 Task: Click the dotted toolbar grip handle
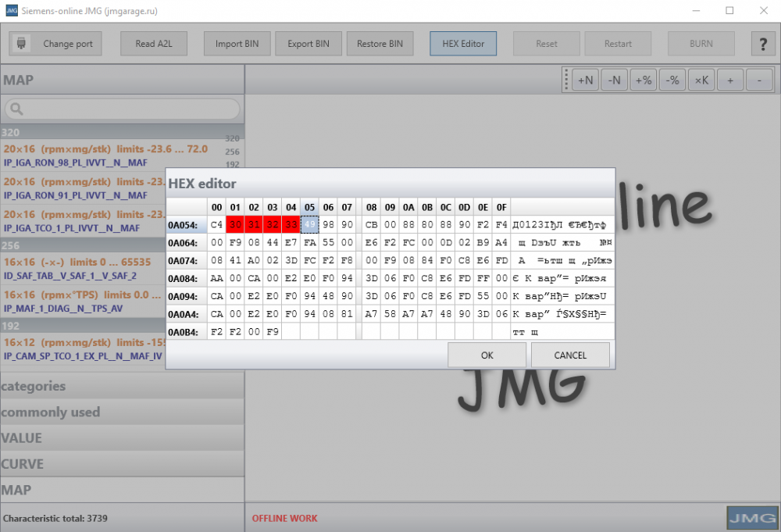(566, 80)
